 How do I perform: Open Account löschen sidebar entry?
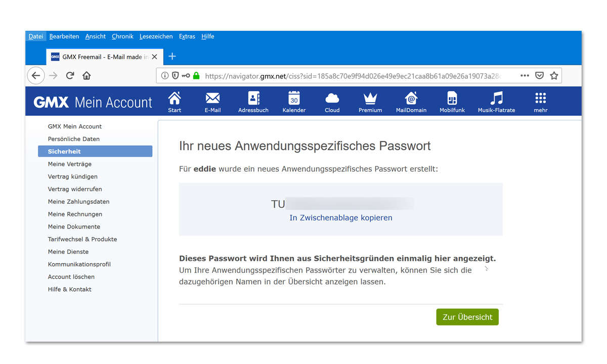click(71, 277)
